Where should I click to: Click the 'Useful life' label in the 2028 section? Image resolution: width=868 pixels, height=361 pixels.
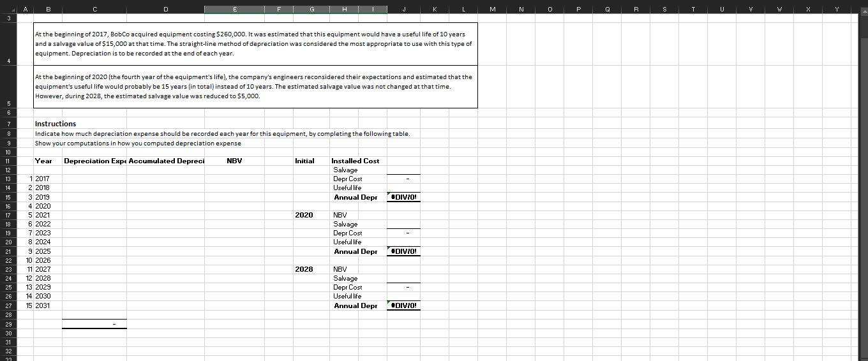347,296
